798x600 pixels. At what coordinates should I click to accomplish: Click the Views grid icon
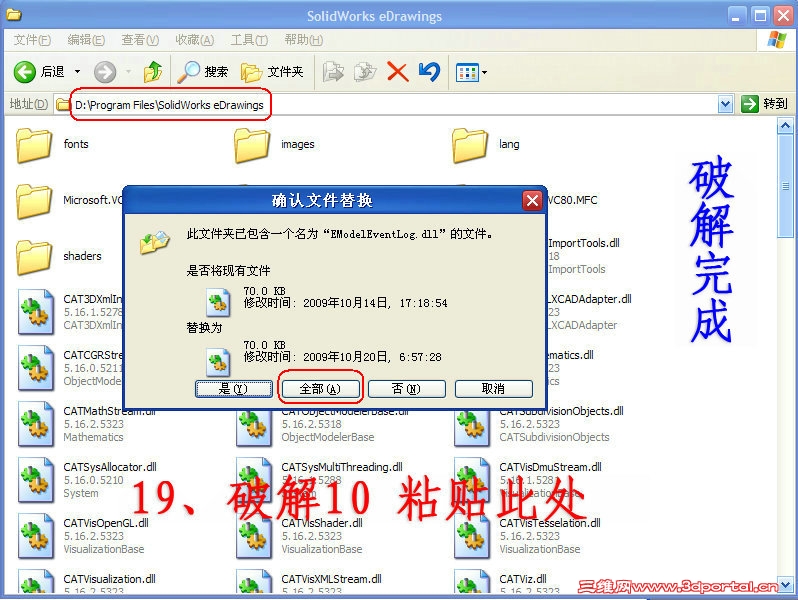click(x=467, y=72)
